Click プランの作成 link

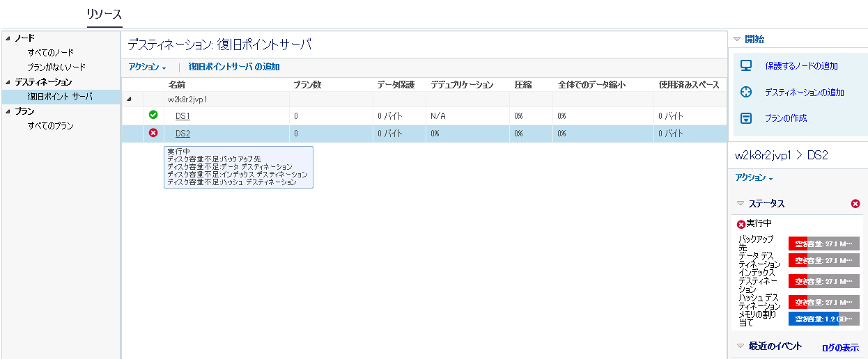[x=786, y=118]
